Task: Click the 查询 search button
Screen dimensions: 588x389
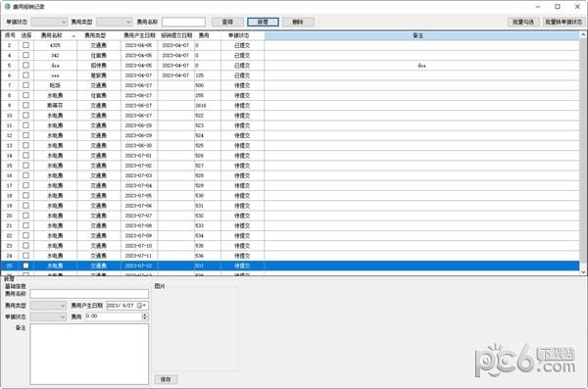Action: pyautogui.click(x=227, y=23)
